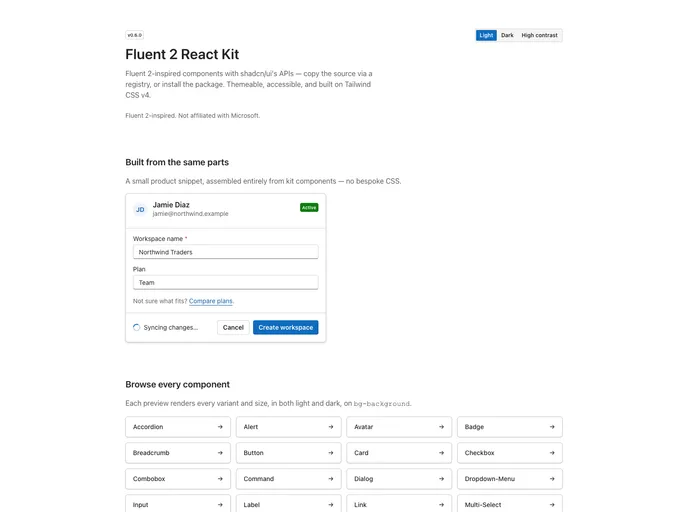Click the arrow icon on the Command card
The width and height of the screenshot is (688, 512).
coord(331,479)
